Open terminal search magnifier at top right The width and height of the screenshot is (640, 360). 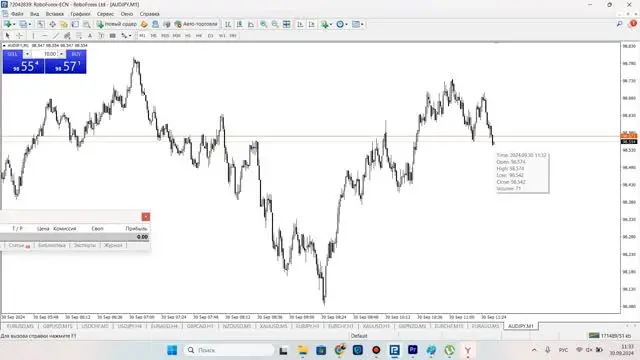click(619, 24)
